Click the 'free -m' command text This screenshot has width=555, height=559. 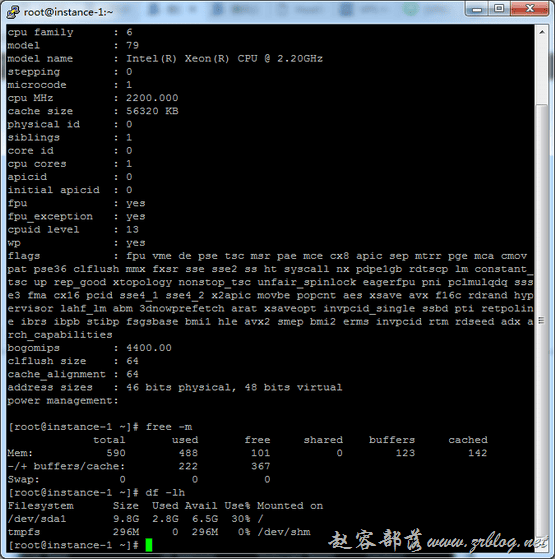pos(169,427)
